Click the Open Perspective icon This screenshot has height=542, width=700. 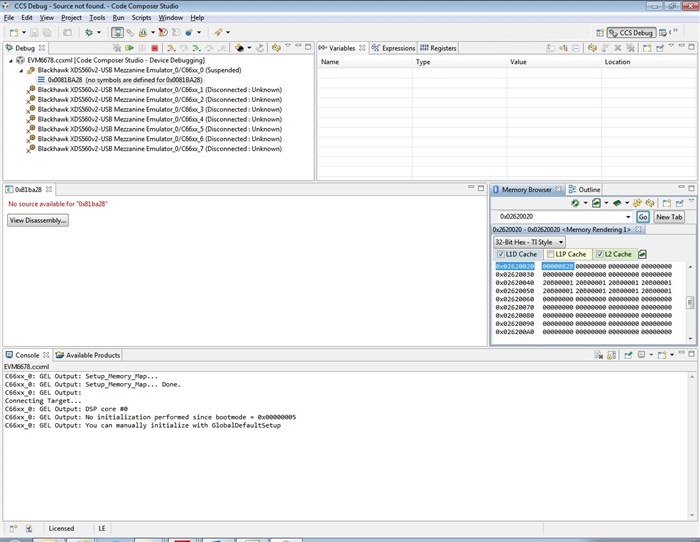pos(600,33)
